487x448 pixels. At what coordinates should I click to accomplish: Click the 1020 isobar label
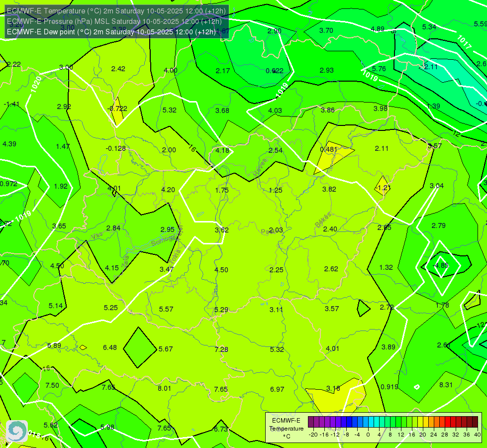36,84
